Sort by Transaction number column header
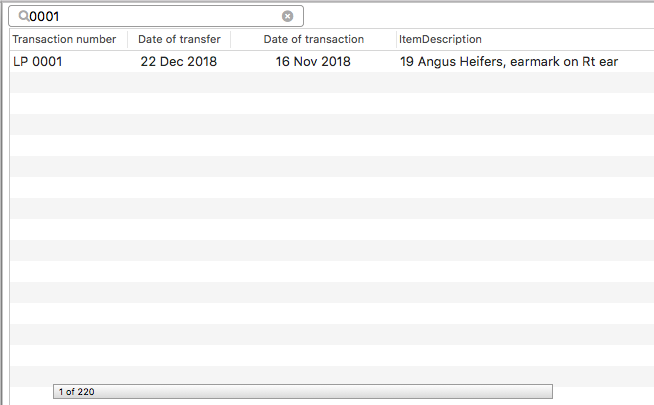The width and height of the screenshot is (654, 405). tap(64, 39)
